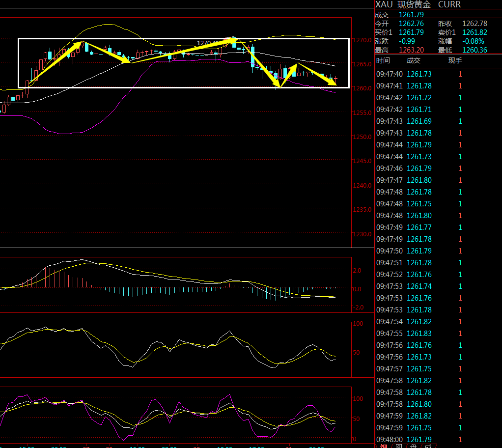Click the 时间 column header
This screenshot has width=502, height=448.
click(x=383, y=60)
